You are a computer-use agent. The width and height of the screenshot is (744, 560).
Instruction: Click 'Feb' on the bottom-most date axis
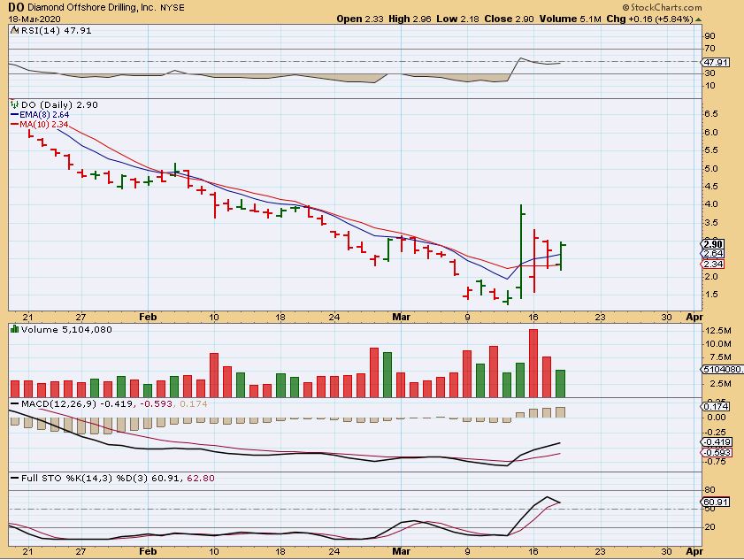click(148, 551)
